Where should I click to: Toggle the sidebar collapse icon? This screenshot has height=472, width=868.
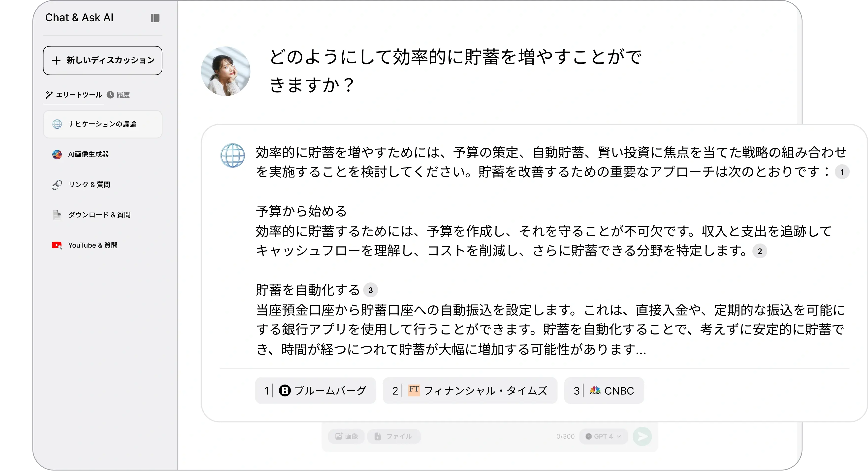(x=155, y=18)
